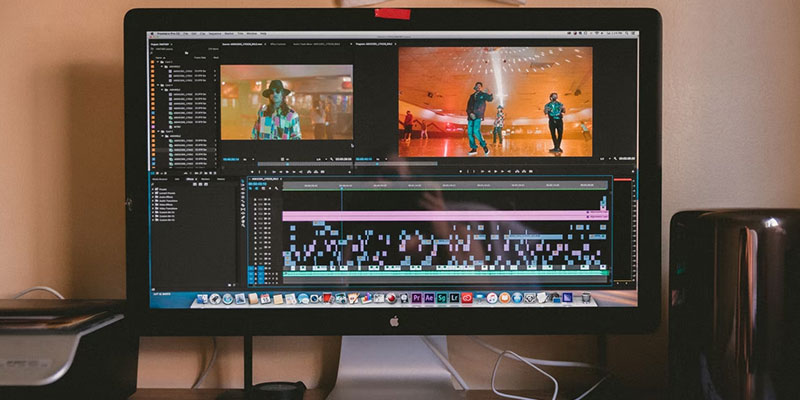
Task: Open SpeedGrade icon in the dock
Action: (x=441, y=297)
